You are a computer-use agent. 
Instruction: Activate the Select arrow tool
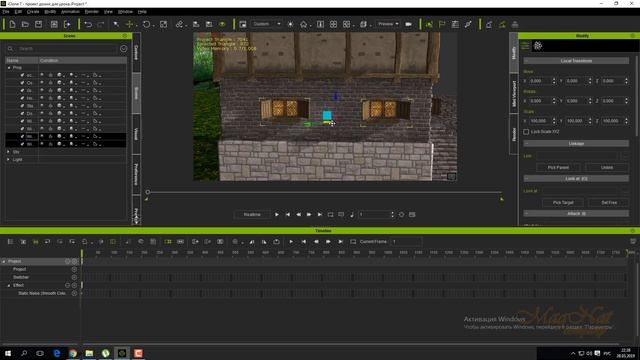coord(116,24)
